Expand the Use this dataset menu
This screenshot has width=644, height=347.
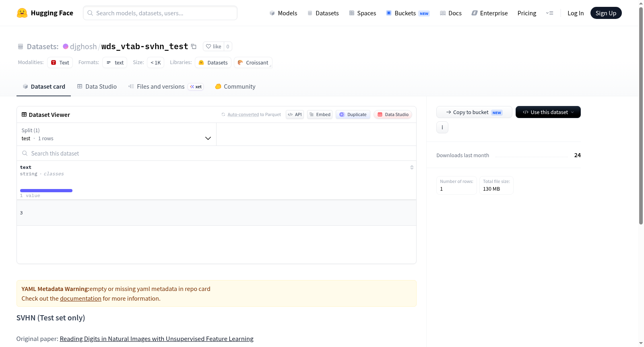(x=548, y=112)
